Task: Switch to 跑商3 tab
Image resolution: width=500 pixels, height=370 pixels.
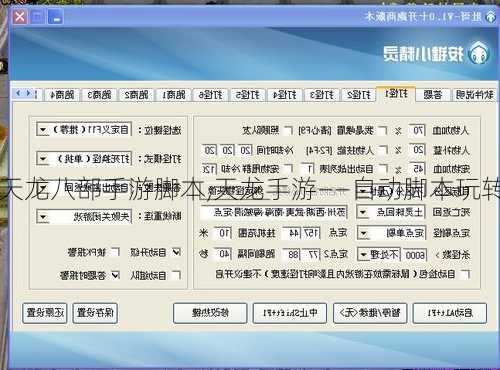Action: coord(99,95)
